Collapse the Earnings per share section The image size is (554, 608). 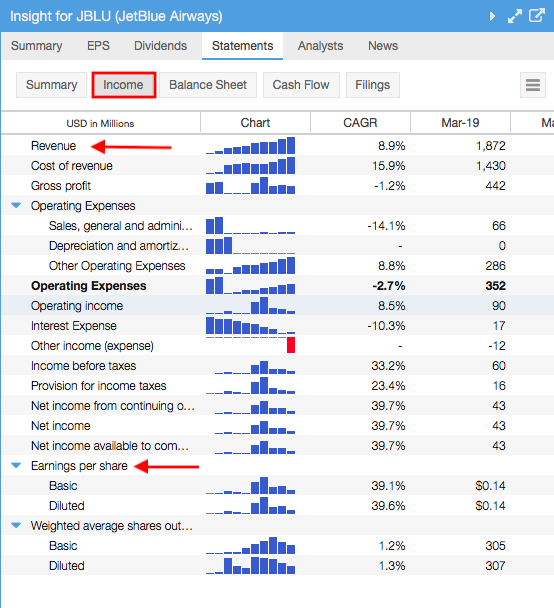pyautogui.click(x=16, y=465)
